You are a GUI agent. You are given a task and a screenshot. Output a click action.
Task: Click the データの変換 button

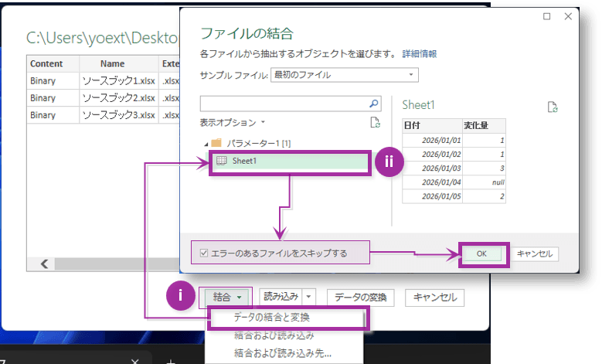(360, 298)
